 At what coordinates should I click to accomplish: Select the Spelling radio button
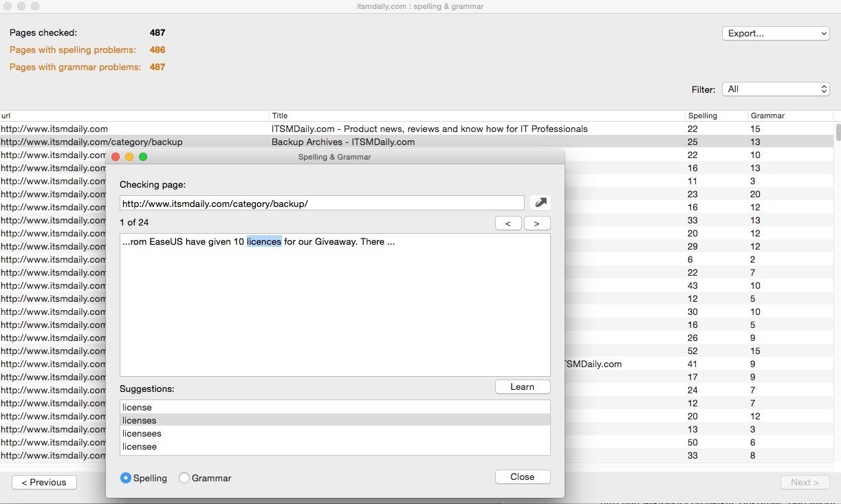[x=126, y=478]
